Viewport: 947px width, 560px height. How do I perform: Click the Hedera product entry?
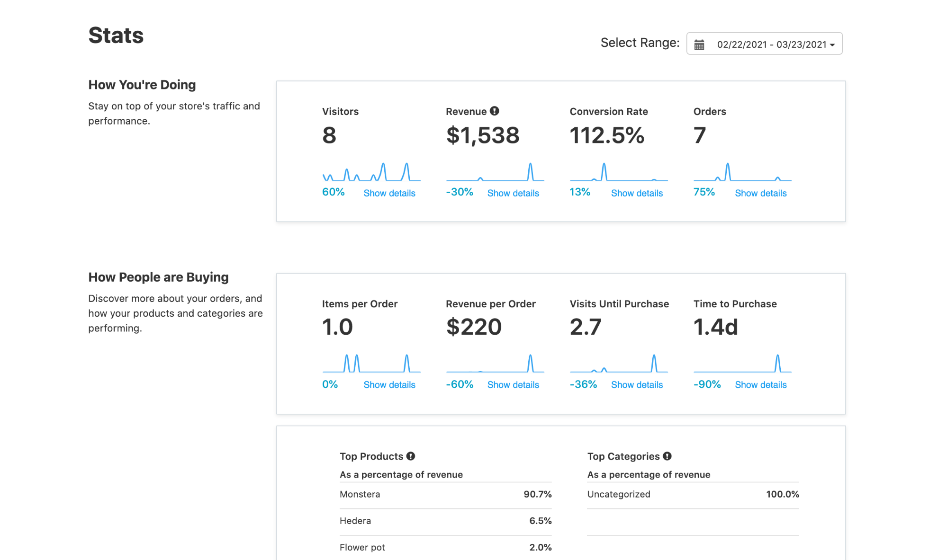445,521
